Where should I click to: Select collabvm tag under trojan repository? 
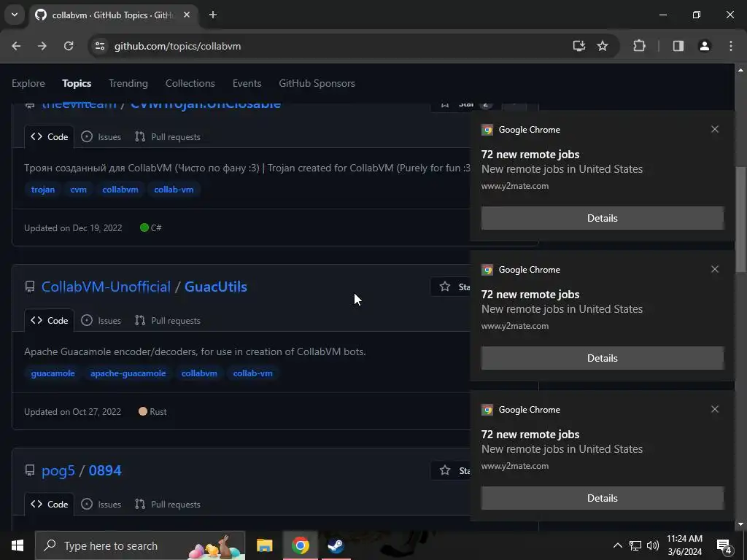120,190
